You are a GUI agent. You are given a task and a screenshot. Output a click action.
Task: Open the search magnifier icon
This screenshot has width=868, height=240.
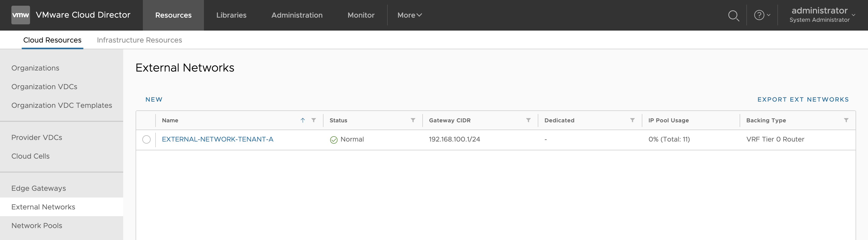coord(733,16)
